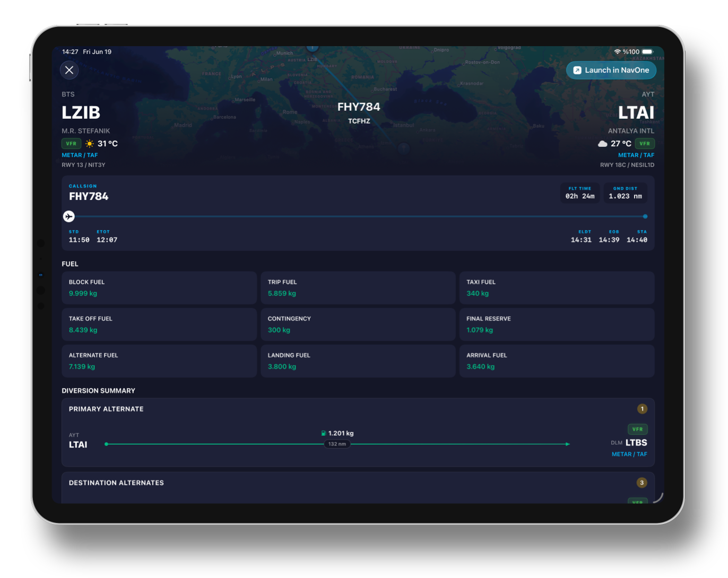The image size is (728, 578).
Task: Select the Landing Fuel 3.800 kg card
Action: (x=358, y=361)
